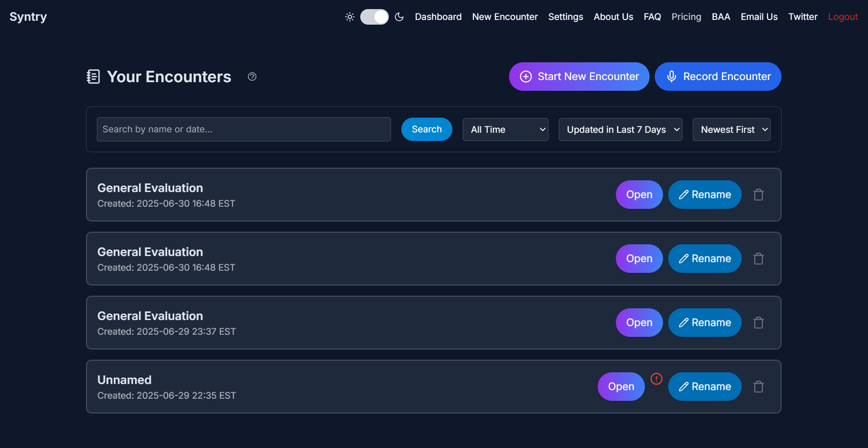The image size is (868, 448).
Task: Click the Syntry logo
Action: pos(28,17)
